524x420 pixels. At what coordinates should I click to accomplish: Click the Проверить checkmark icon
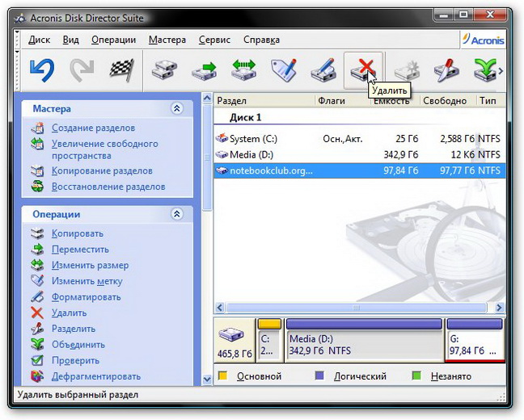37,360
